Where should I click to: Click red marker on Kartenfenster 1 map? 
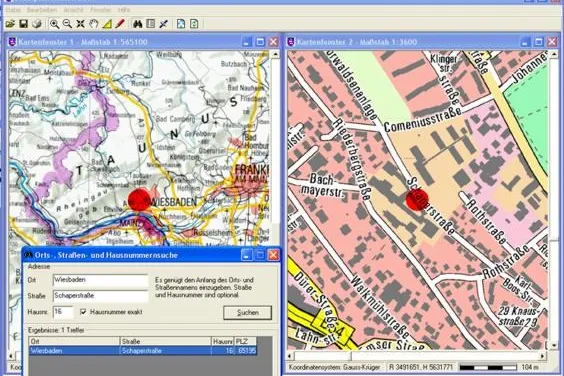tap(139, 199)
